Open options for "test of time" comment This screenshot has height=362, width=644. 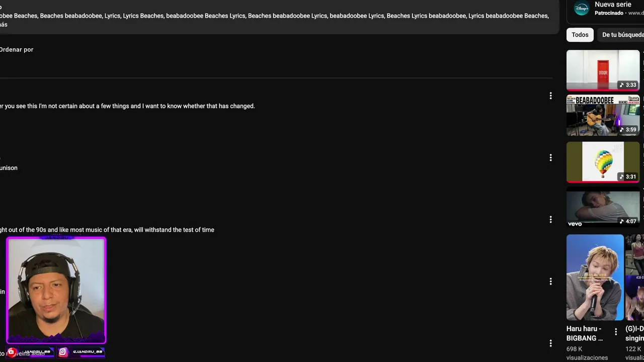[550, 219]
